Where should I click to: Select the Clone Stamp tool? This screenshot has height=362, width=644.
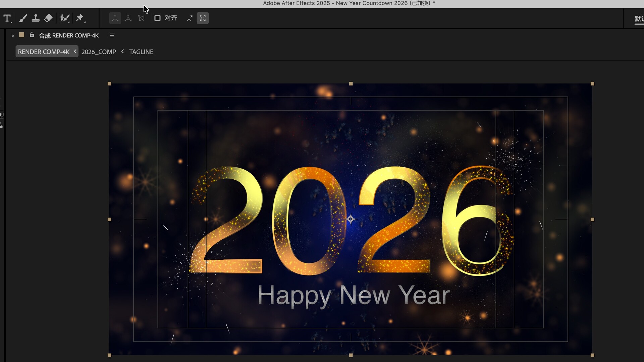tap(36, 18)
